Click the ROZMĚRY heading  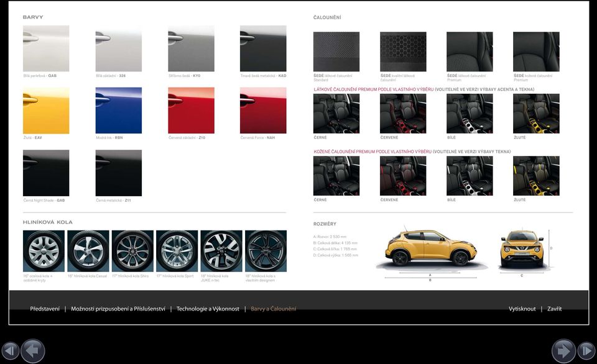(x=325, y=224)
